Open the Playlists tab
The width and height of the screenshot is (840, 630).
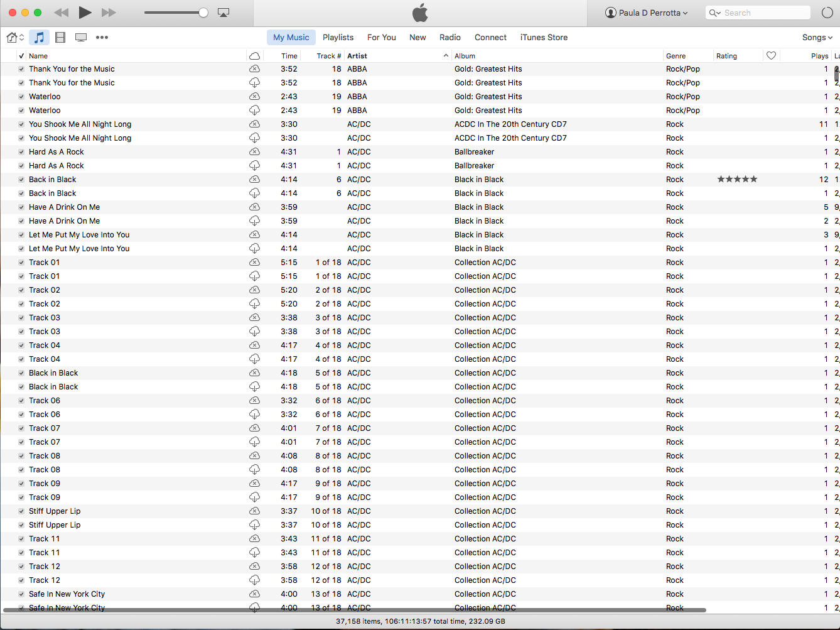pos(338,38)
